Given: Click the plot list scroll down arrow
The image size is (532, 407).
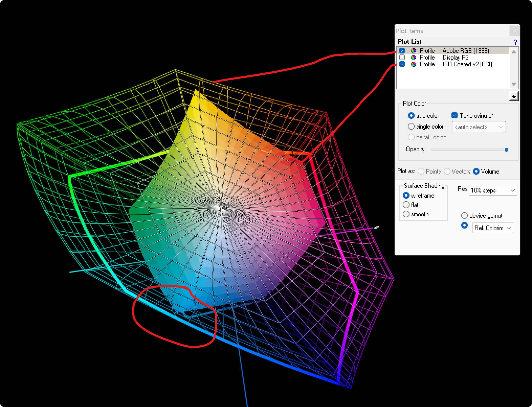Looking at the screenshot, I should click(514, 84).
